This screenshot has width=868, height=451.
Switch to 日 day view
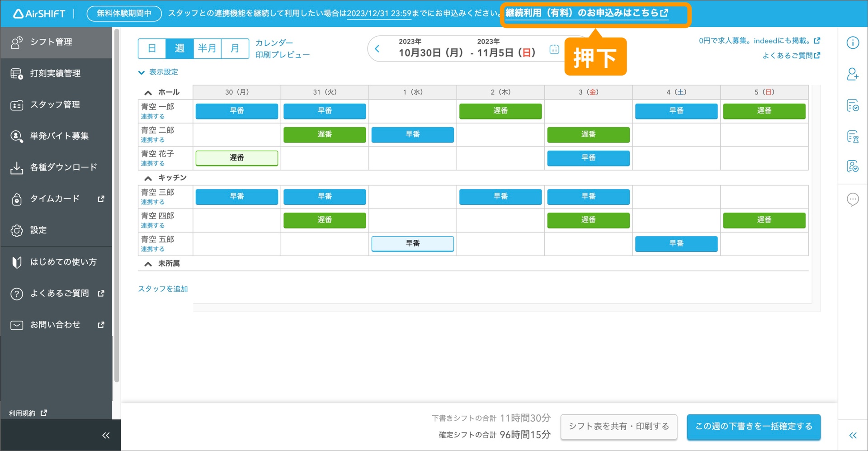(x=152, y=48)
